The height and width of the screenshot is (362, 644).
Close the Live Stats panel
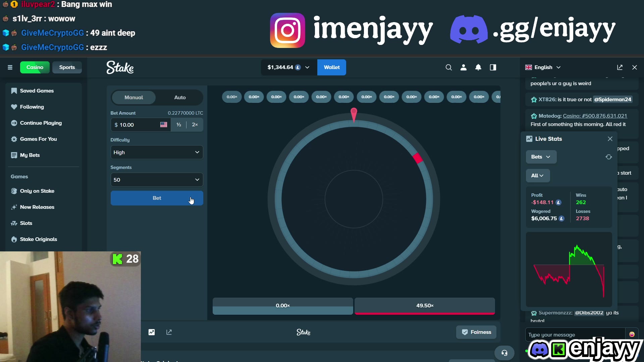(610, 139)
